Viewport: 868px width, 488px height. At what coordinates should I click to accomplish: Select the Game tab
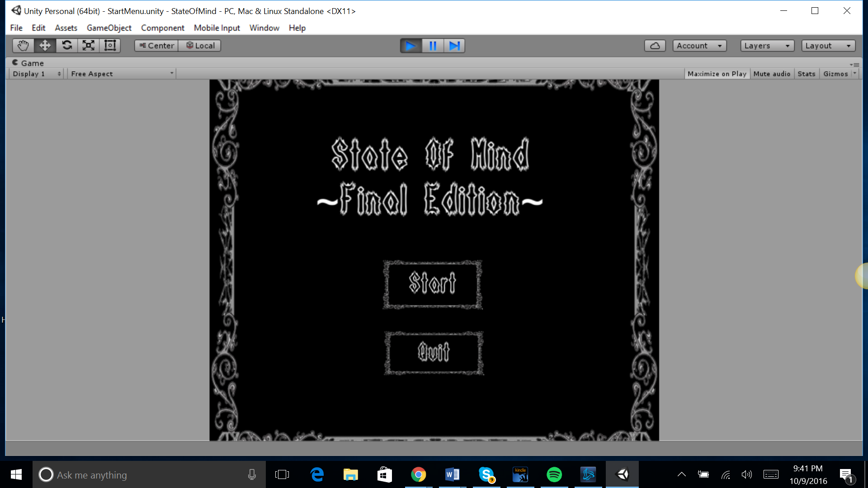(x=28, y=63)
